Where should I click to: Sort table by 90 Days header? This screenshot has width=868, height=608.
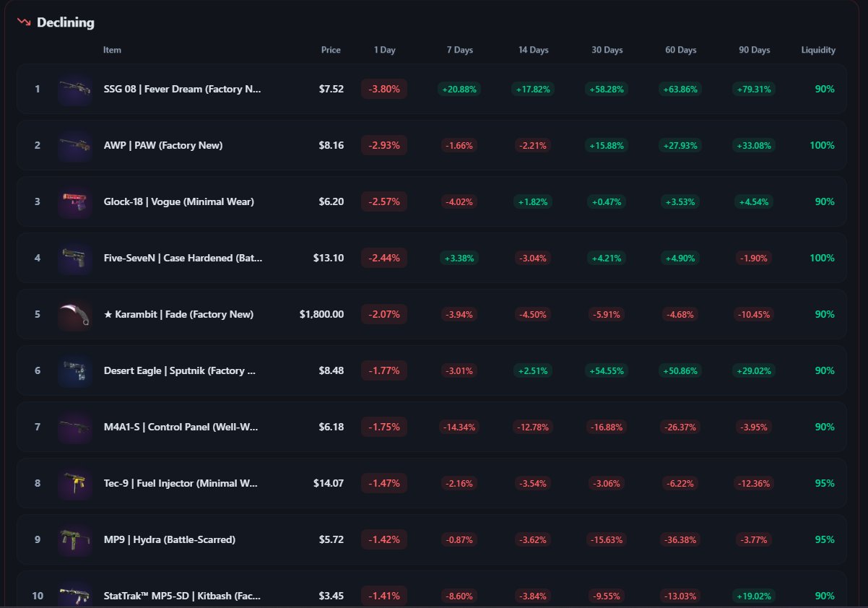[754, 51]
